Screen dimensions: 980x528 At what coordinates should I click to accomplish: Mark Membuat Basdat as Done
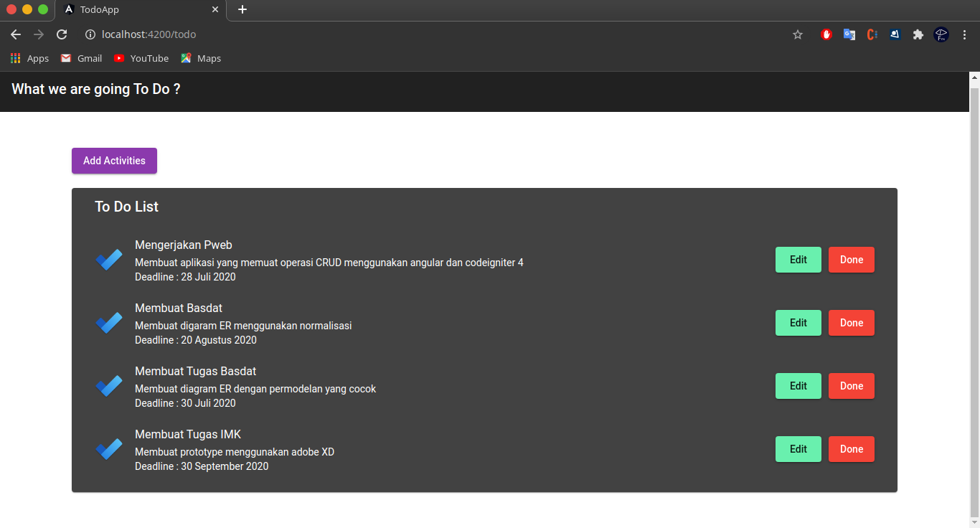[852, 323]
